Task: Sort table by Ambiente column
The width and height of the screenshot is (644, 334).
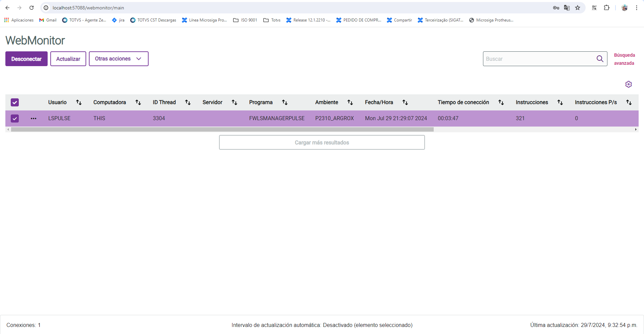Action: (x=350, y=102)
